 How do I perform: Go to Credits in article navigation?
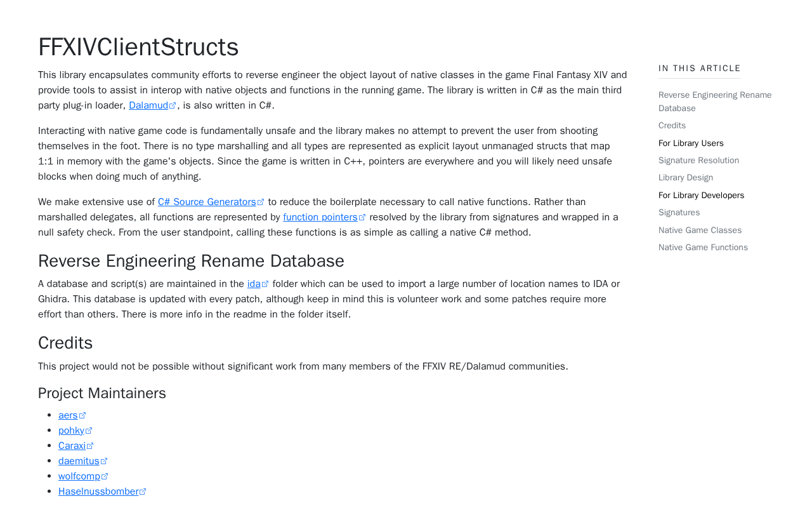click(x=672, y=126)
